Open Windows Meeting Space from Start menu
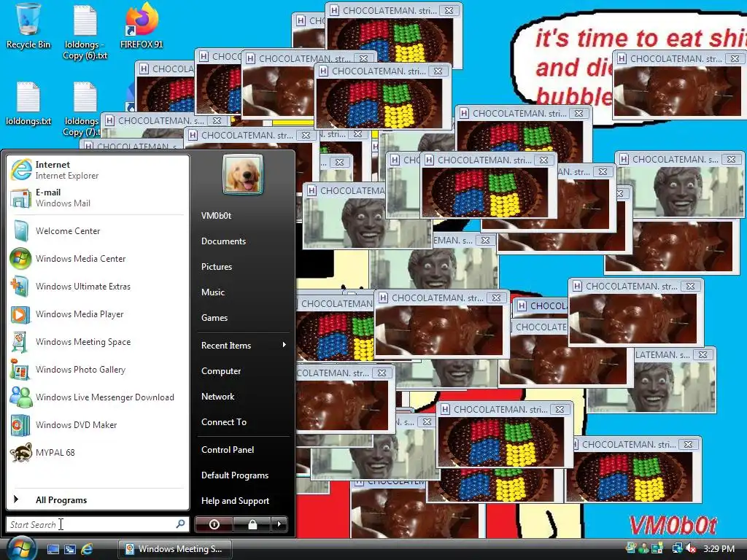 coord(97,341)
